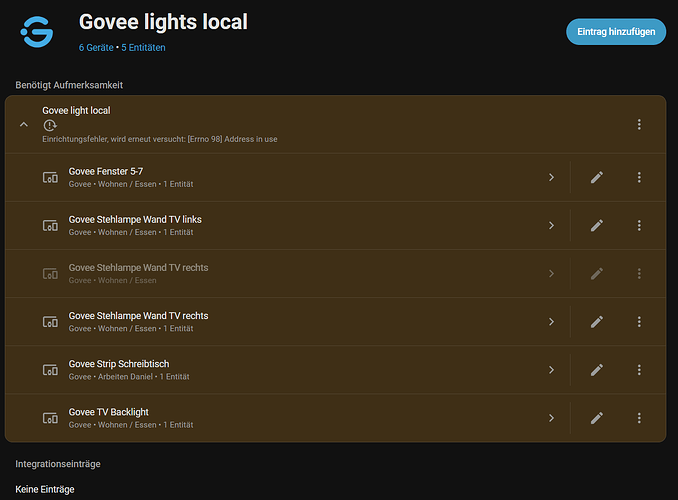This screenshot has width=678, height=500.
Task: Edit Govee Fenster 5-7 with the pencil
Action: [x=597, y=177]
